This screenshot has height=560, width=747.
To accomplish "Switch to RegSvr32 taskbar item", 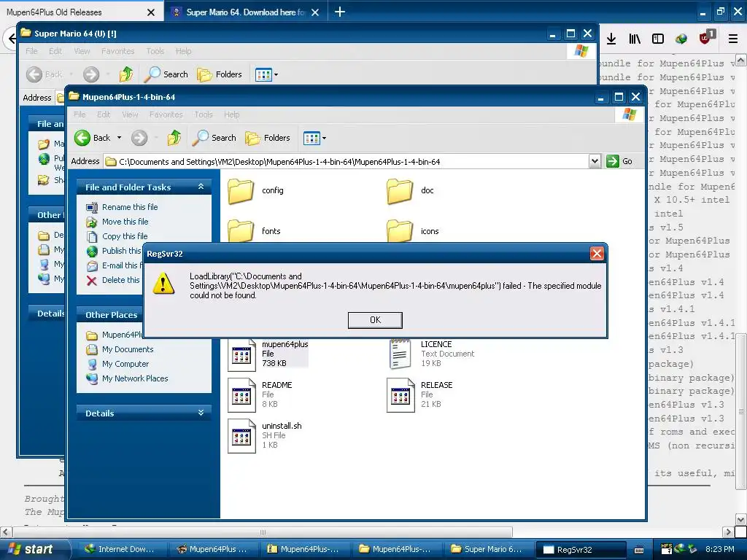I will click(x=581, y=550).
